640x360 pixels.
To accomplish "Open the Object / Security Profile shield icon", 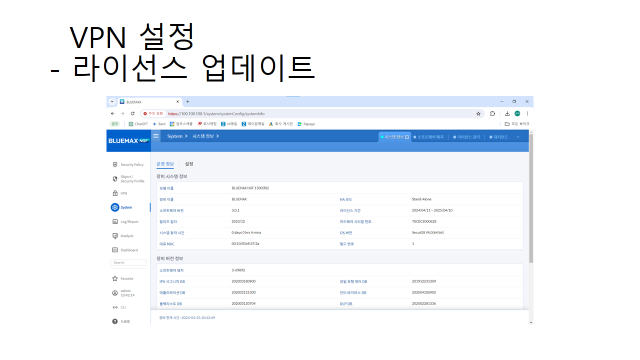I will pos(115,179).
